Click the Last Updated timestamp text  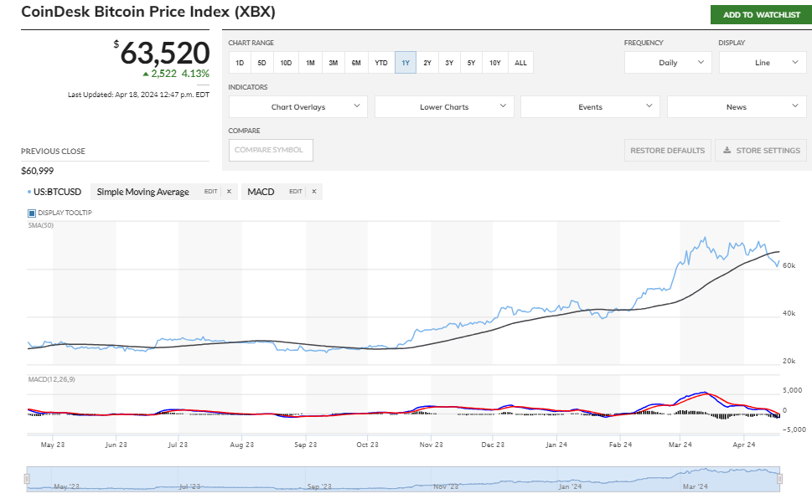[139, 95]
